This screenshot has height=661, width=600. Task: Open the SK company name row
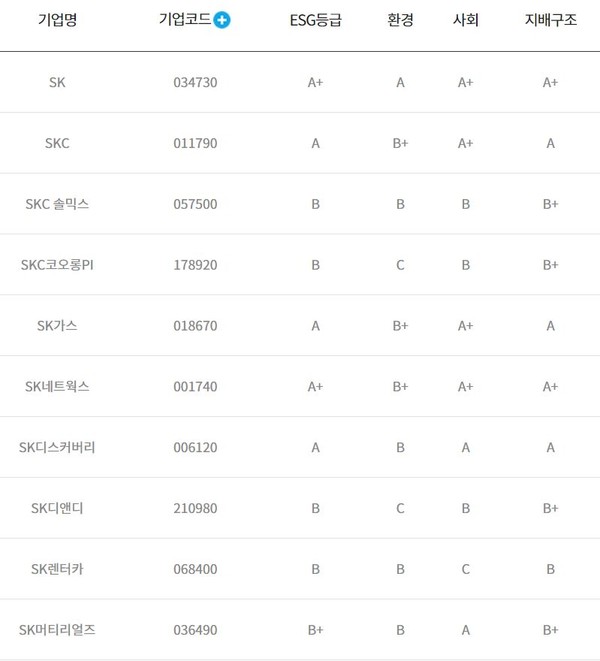pyautogui.click(x=57, y=82)
